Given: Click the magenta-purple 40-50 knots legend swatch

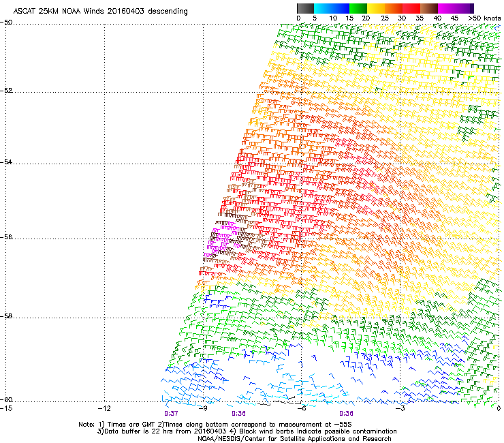Looking at the screenshot, I should coord(456,8).
